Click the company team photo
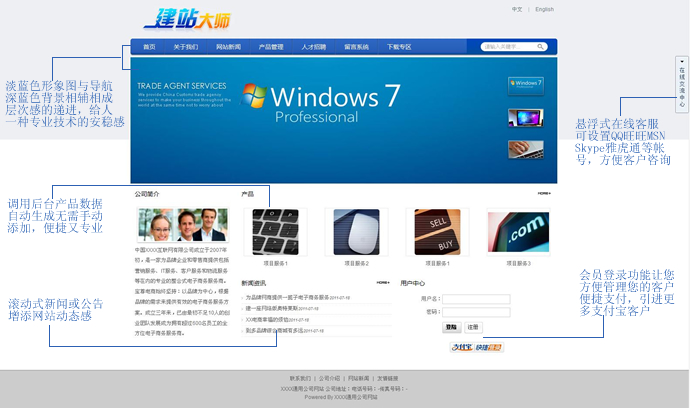Screen dimensions: 690x408 [183, 224]
